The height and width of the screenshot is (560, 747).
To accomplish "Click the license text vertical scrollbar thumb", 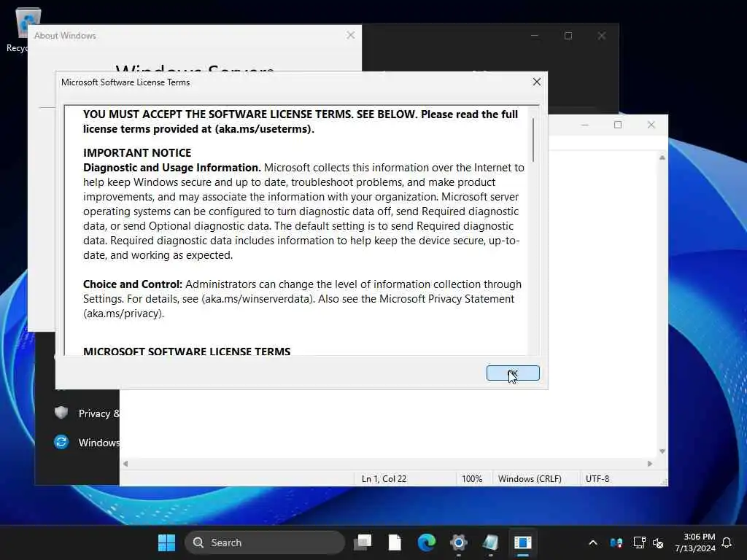I will [533, 139].
